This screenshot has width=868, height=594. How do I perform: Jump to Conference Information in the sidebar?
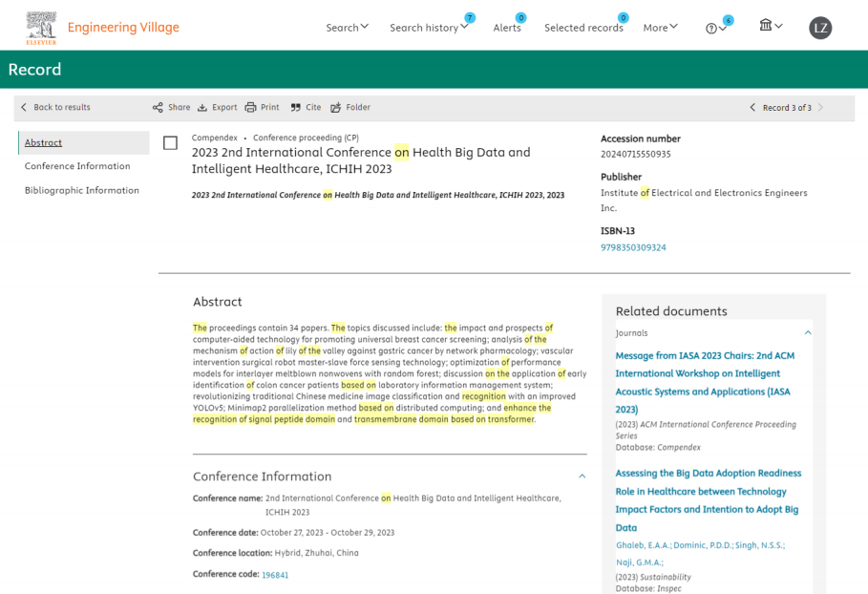(77, 166)
